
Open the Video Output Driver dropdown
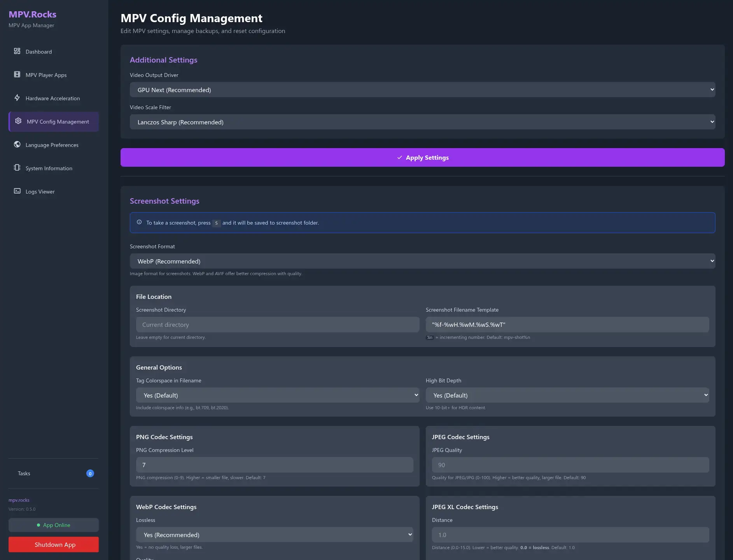422,90
